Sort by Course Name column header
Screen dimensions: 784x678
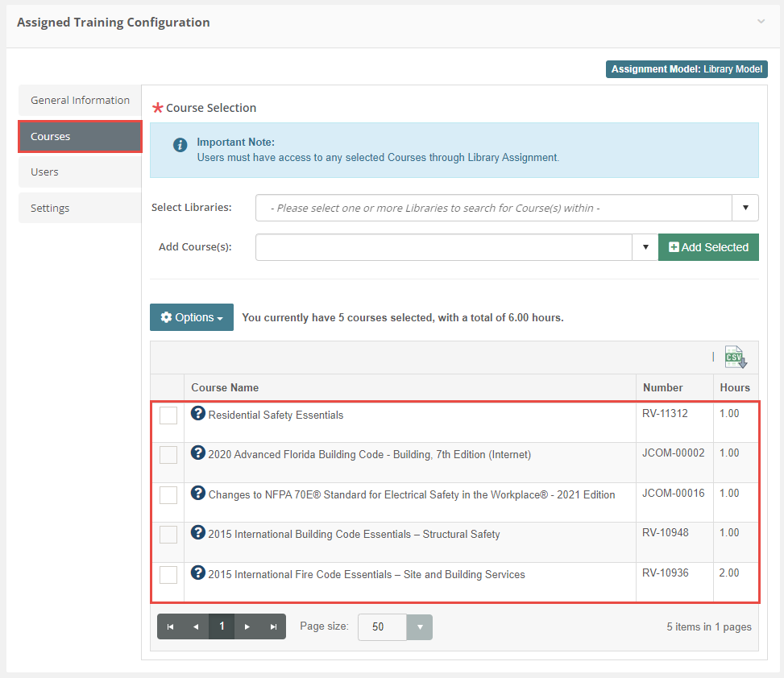[x=225, y=387]
